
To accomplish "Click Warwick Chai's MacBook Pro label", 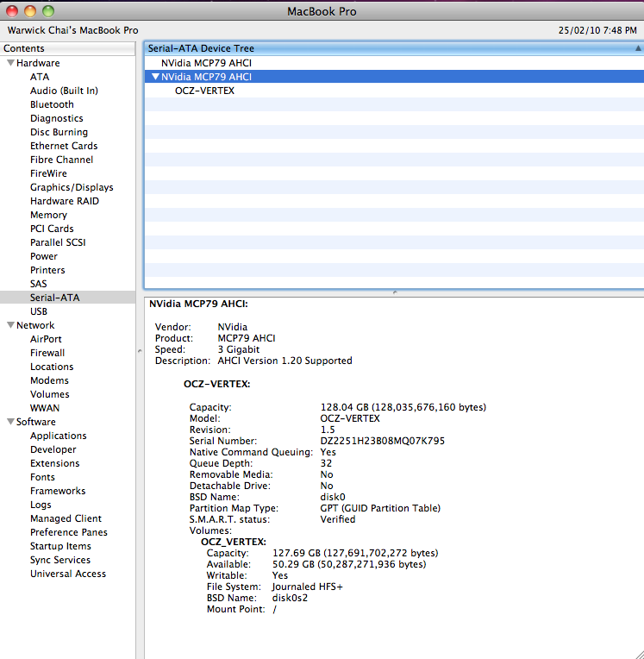I will [x=72, y=30].
